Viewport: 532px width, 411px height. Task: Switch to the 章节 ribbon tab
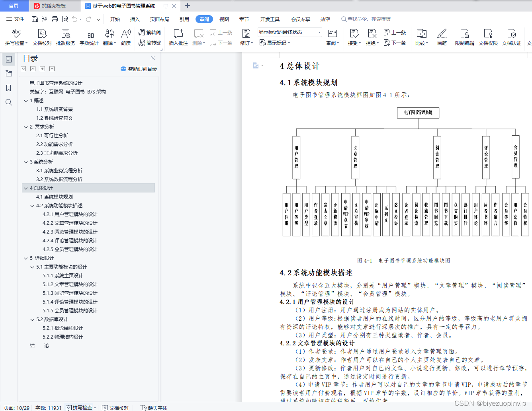[244, 19]
